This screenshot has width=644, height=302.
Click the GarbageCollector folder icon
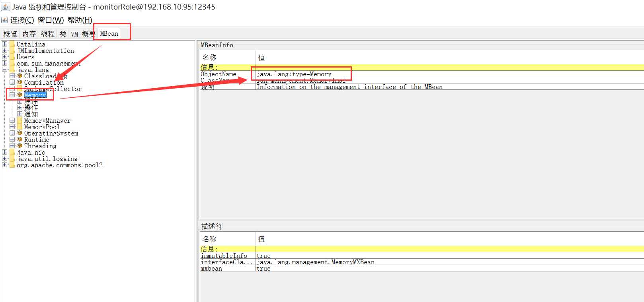(x=20, y=89)
